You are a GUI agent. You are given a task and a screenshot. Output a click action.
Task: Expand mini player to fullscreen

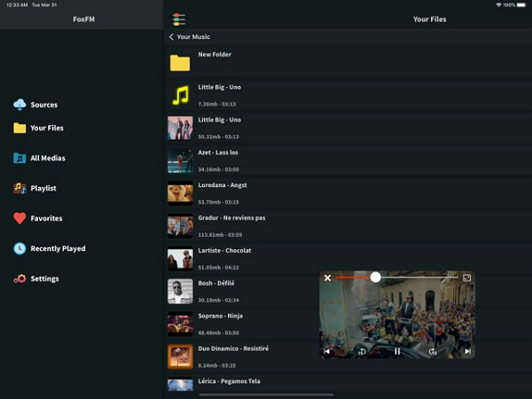coord(467,278)
